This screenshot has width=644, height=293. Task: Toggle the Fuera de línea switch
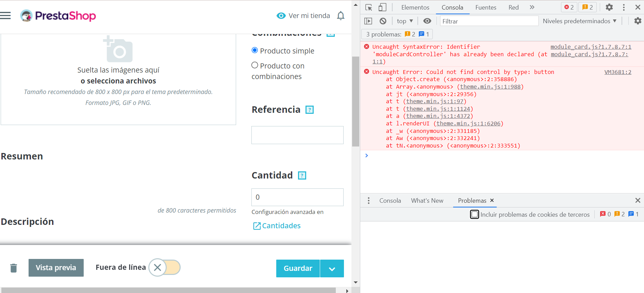(165, 267)
